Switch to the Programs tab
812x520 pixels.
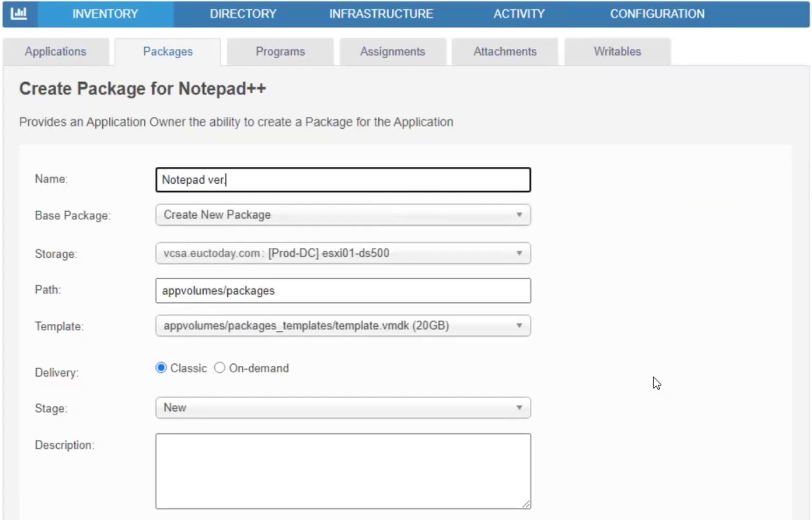[280, 51]
